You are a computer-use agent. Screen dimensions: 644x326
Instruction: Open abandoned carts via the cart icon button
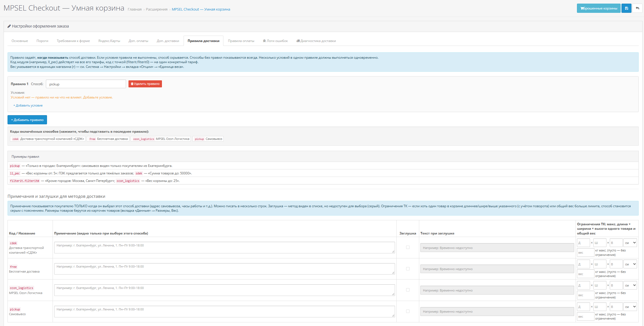coord(598,8)
